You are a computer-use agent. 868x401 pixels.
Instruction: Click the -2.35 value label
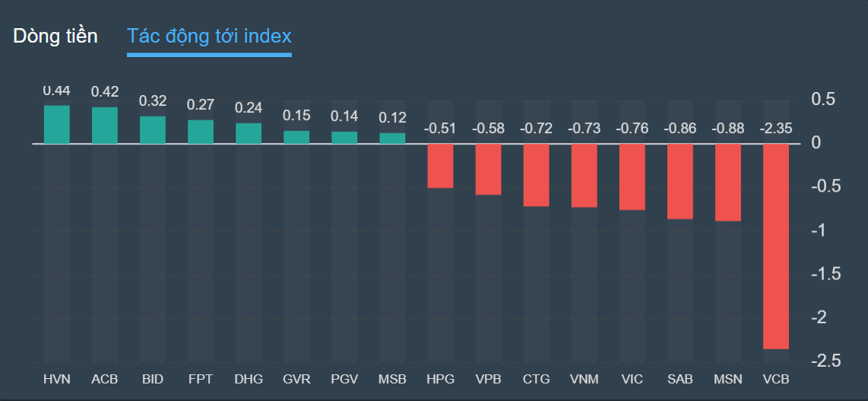pos(776,129)
